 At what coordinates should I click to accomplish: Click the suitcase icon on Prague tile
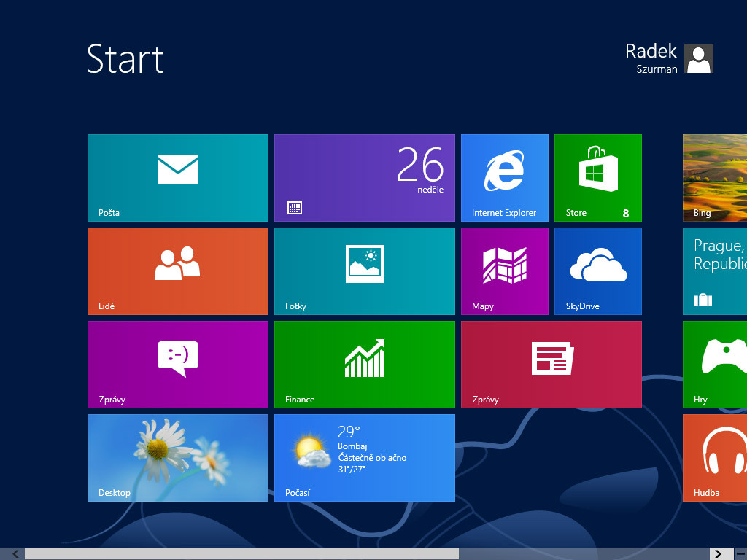[703, 300]
